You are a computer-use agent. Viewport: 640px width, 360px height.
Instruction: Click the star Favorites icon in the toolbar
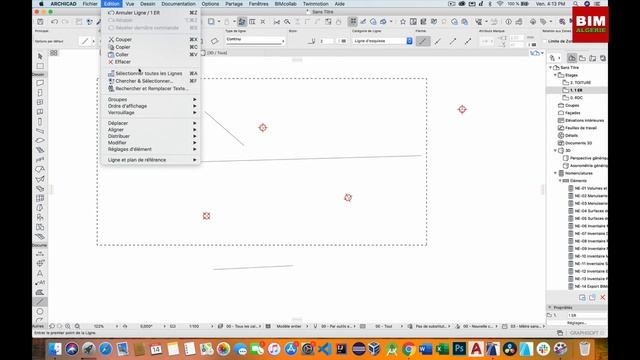pos(403,22)
